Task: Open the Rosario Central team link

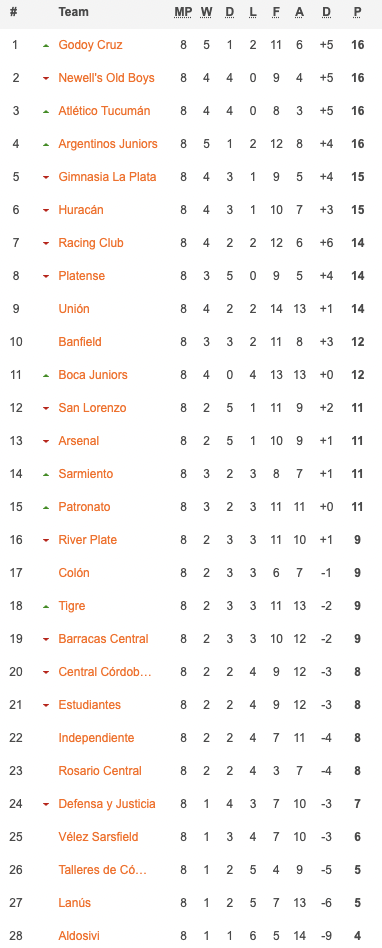Action: 100,771
